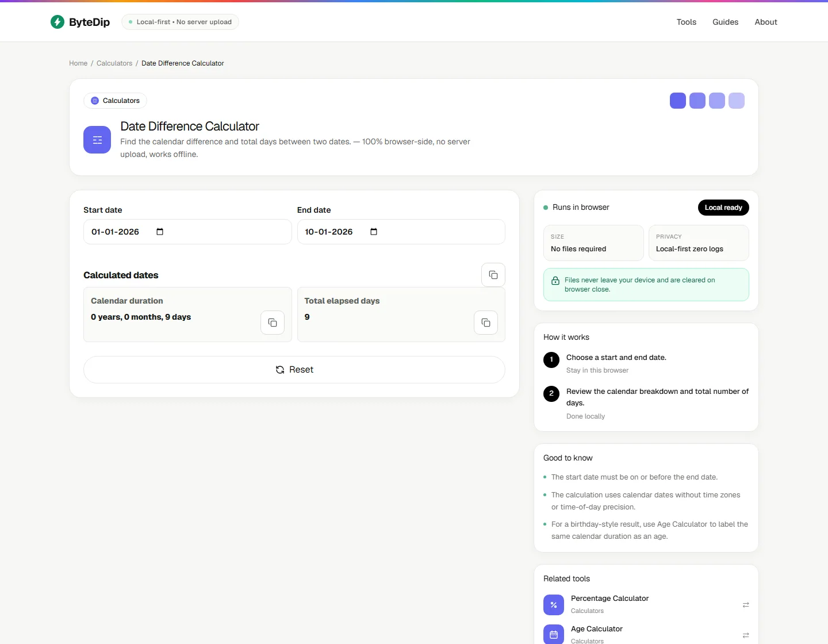Select the darkest indigo color swatch
Screen dimensions: 828x644
pos(678,101)
